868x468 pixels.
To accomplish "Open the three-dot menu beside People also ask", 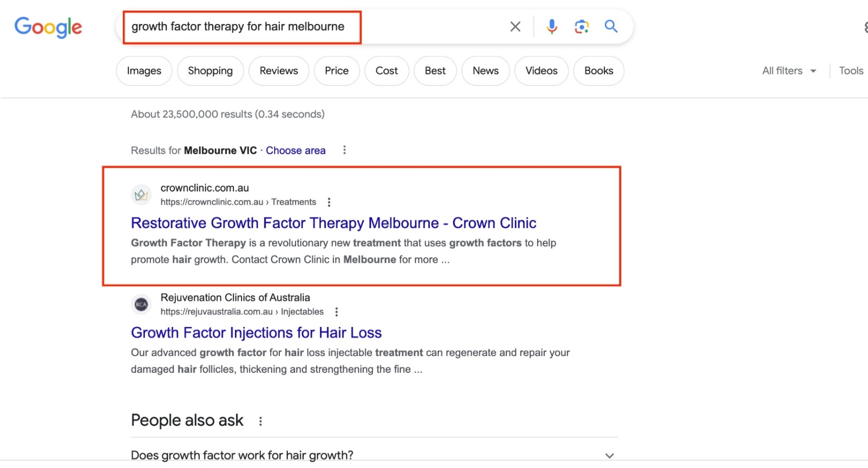I will pos(260,421).
